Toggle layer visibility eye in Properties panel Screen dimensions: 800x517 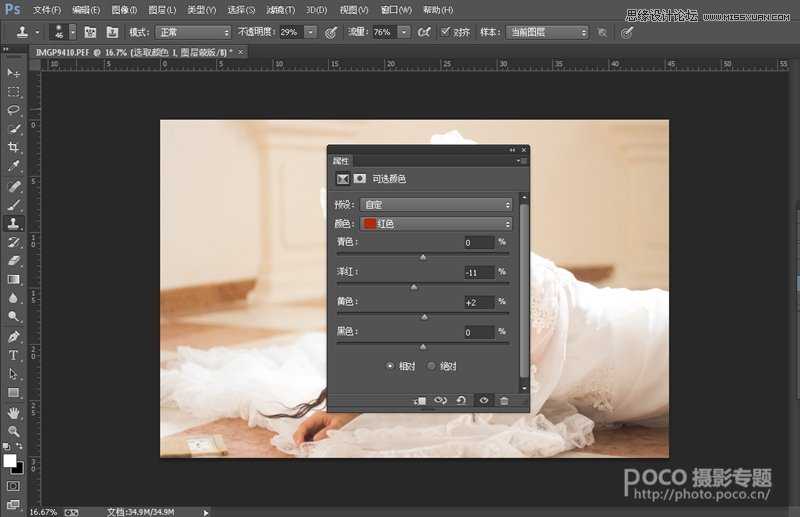pos(483,400)
